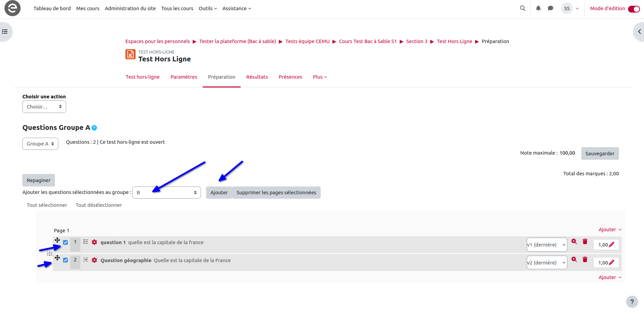Open the course index sidebar drawer
This screenshot has height=315, width=644.
coord(5,32)
